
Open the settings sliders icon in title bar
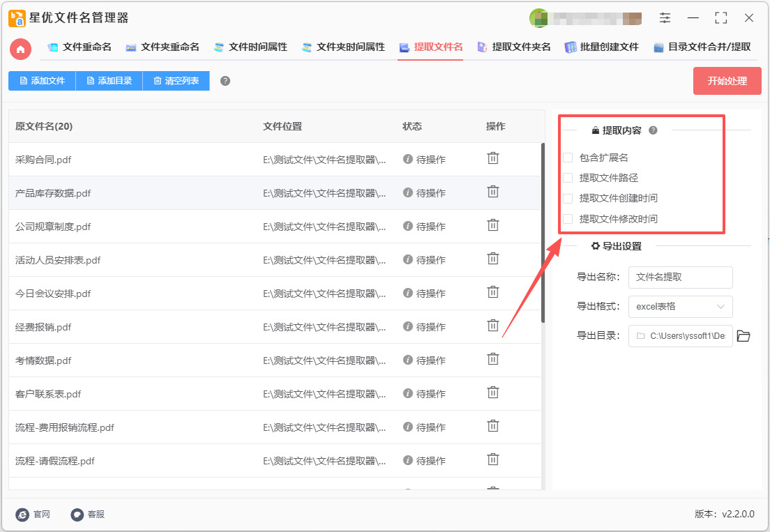click(x=665, y=18)
